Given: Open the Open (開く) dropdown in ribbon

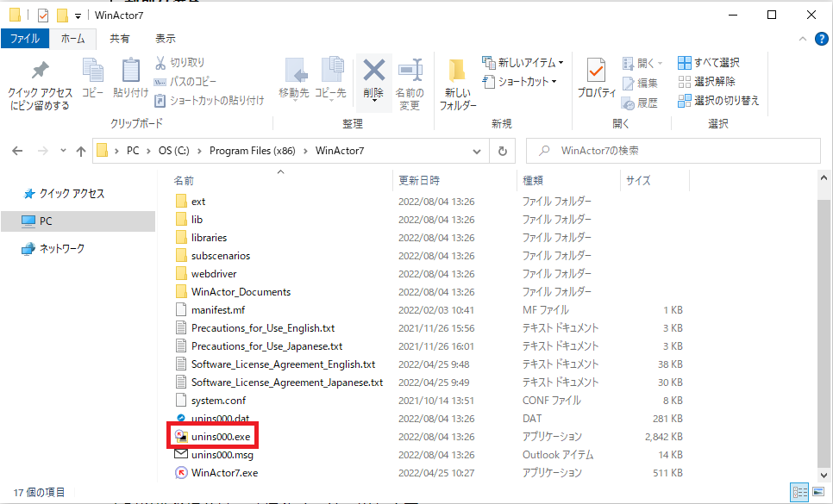Looking at the screenshot, I should [x=642, y=64].
